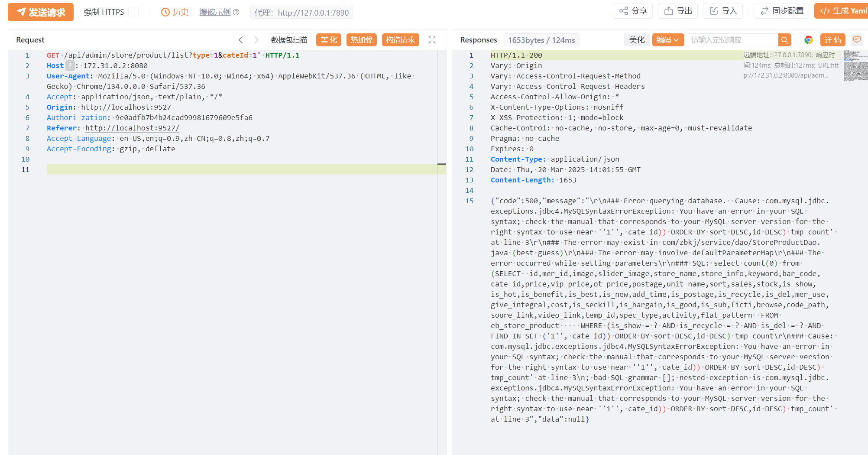The height and width of the screenshot is (455, 868).
Task: Open the Encoding (编码) dropdown
Action: [x=667, y=40]
